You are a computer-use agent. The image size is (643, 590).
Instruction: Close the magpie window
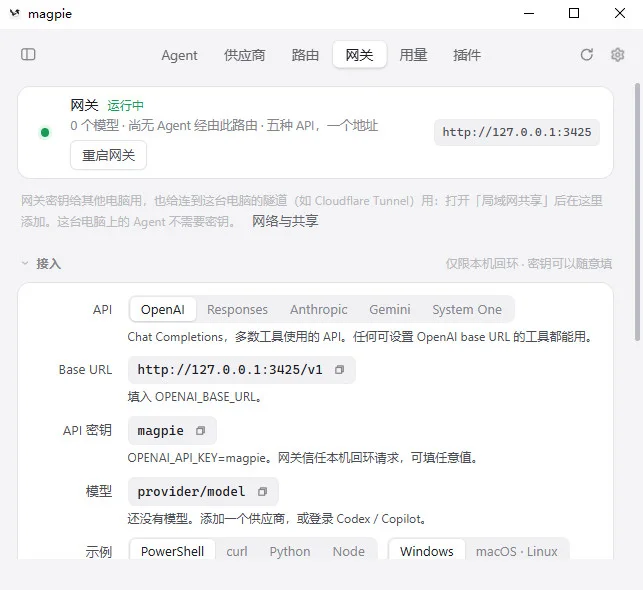pos(620,14)
